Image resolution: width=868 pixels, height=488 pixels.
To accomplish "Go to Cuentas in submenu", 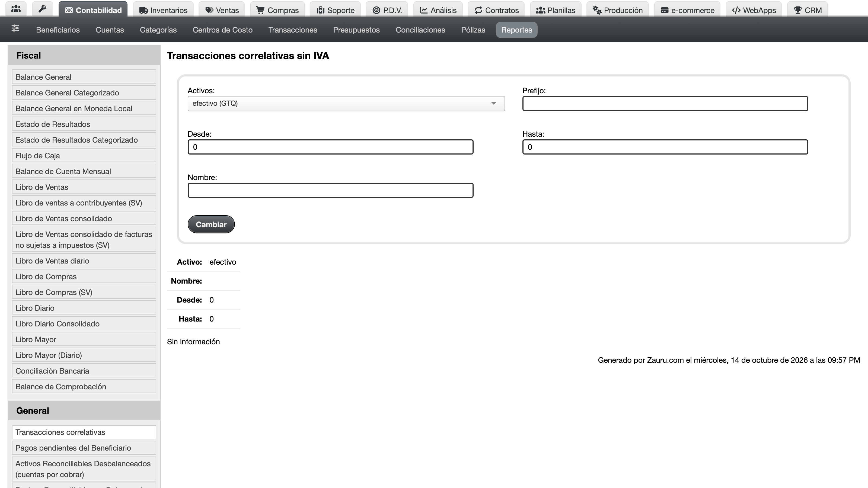I will tap(110, 30).
